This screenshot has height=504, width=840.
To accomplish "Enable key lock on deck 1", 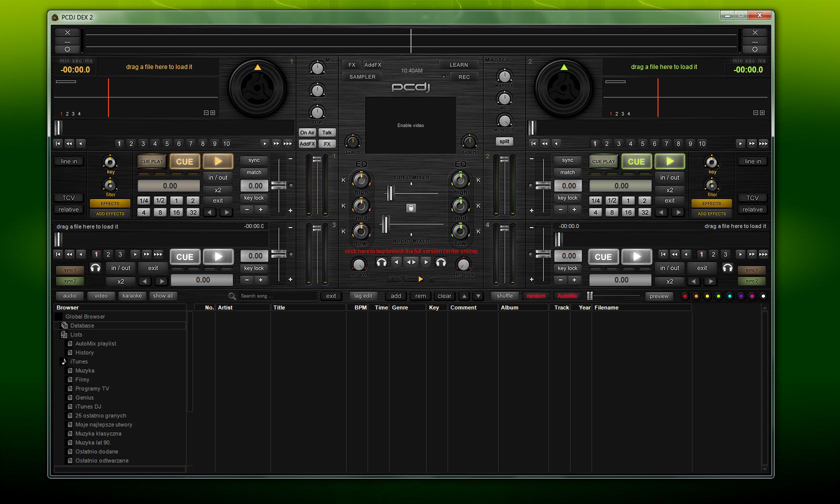I will pos(254,198).
